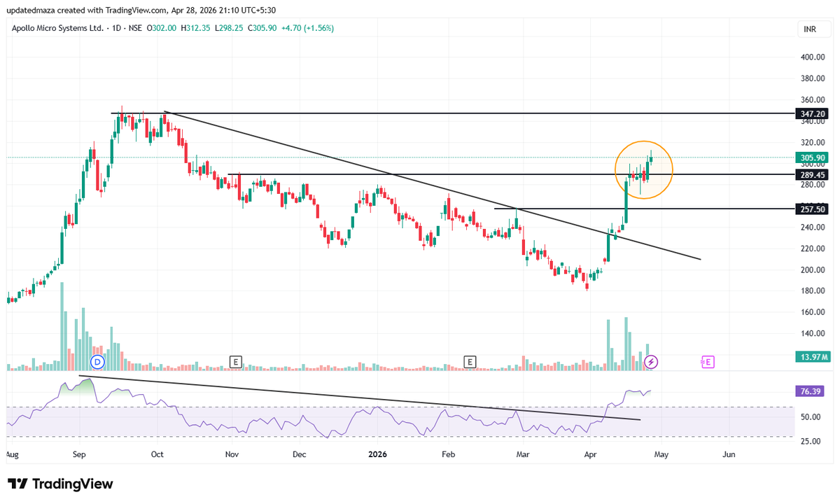Select the 289.45 horizontal line price label
This screenshot has height=504, width=840.
pos(811,174)
